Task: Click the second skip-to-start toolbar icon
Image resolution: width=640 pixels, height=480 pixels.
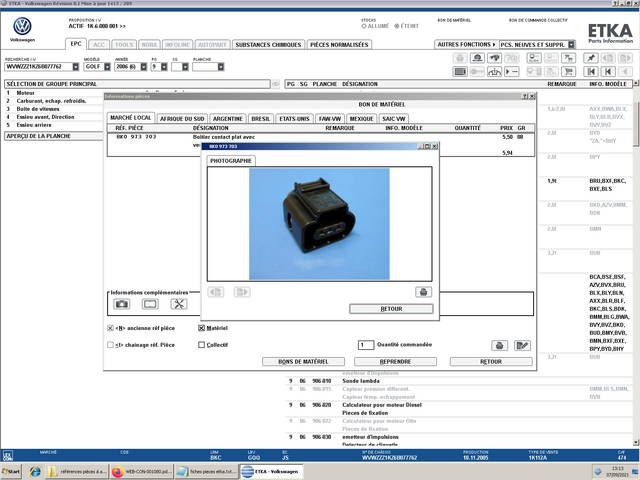Action: click(x=608, y=72)
